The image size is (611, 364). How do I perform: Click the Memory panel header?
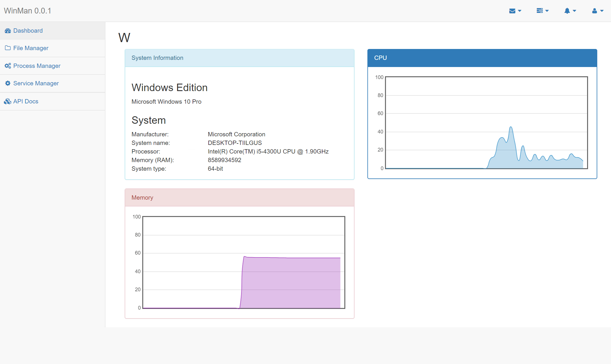pos(142,198)
